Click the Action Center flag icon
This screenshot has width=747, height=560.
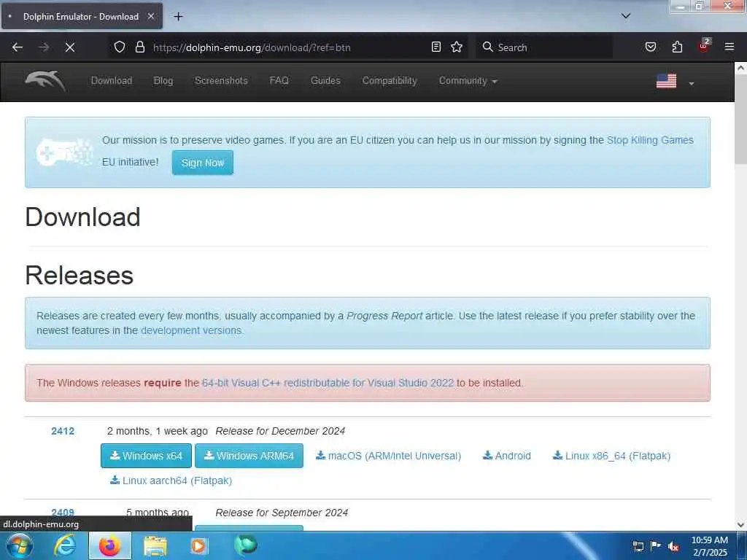pyautogui.click(x=656, y=545)
